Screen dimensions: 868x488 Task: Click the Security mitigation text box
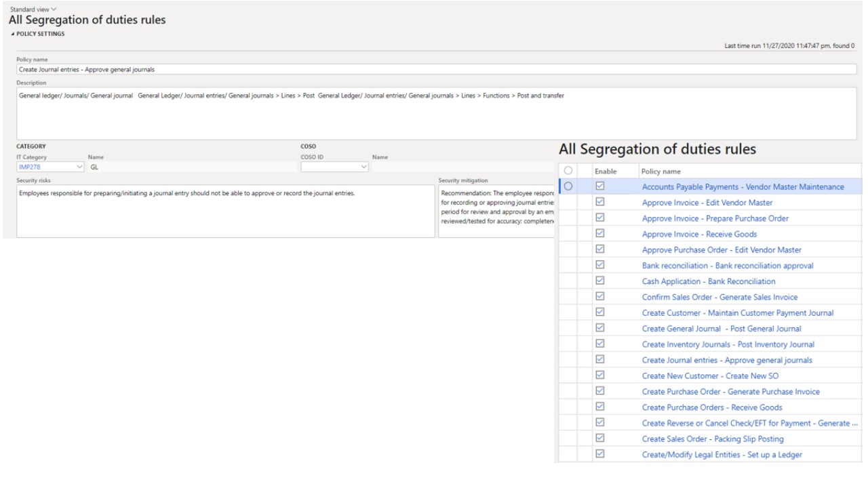(497, 211)
